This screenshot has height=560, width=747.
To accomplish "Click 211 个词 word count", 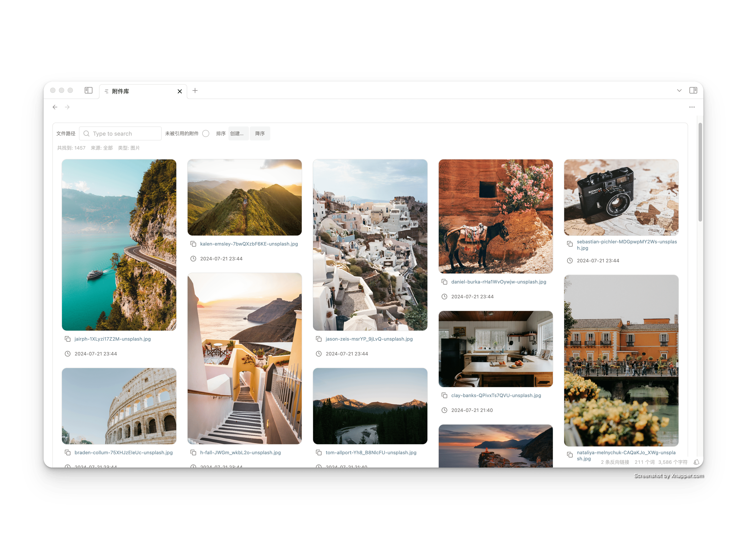I will 645,462.
